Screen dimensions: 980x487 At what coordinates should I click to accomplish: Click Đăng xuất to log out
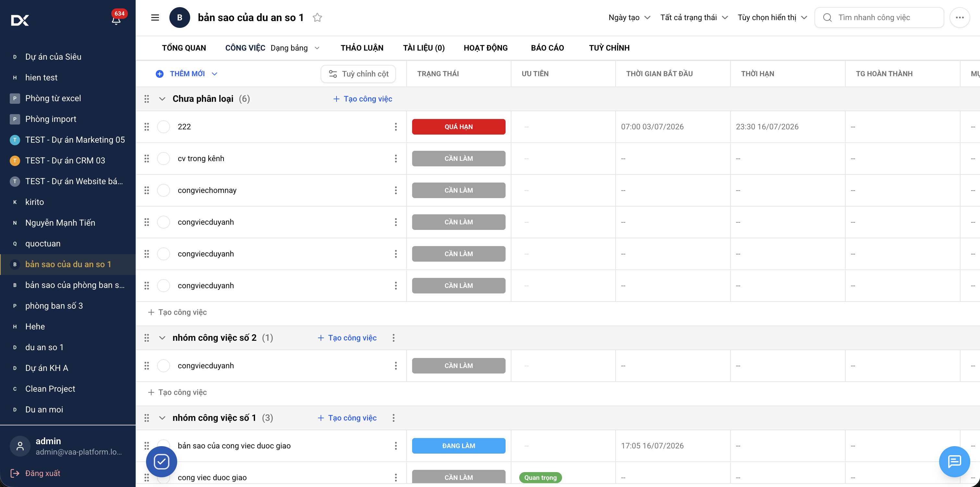point(35,473)
